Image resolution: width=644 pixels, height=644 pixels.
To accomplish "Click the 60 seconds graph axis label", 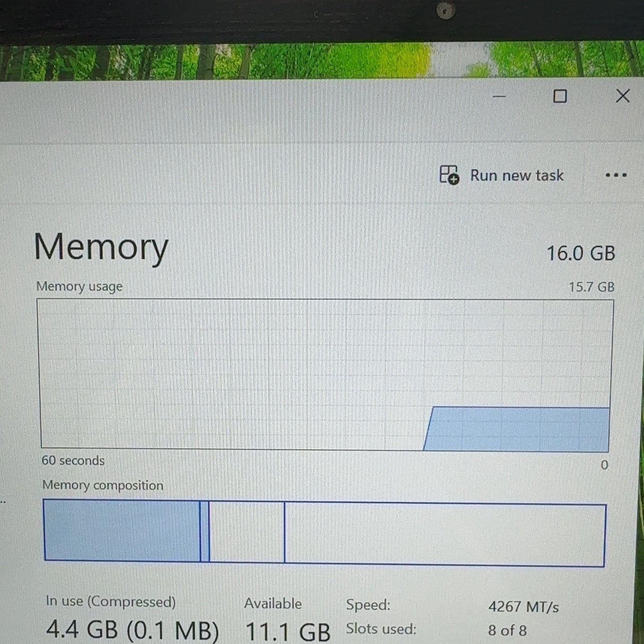I will tap(73, 460).
